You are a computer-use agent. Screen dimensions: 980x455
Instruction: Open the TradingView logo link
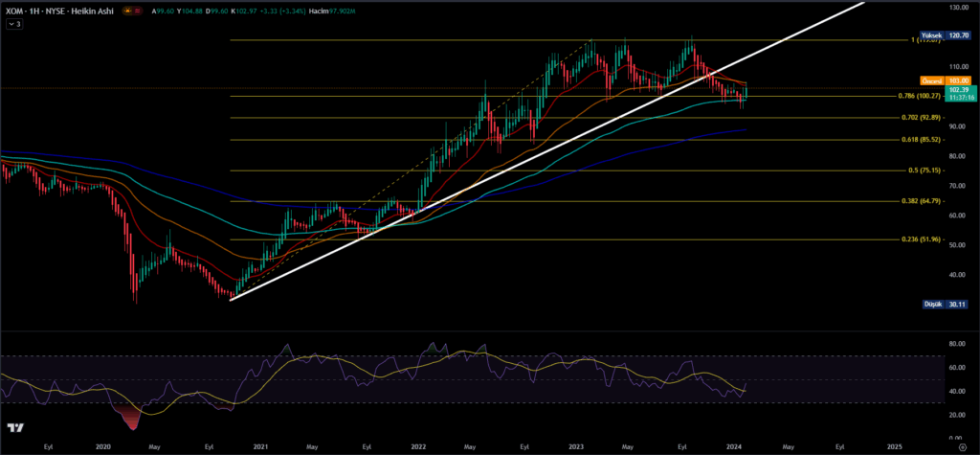(x=15, y=428)
